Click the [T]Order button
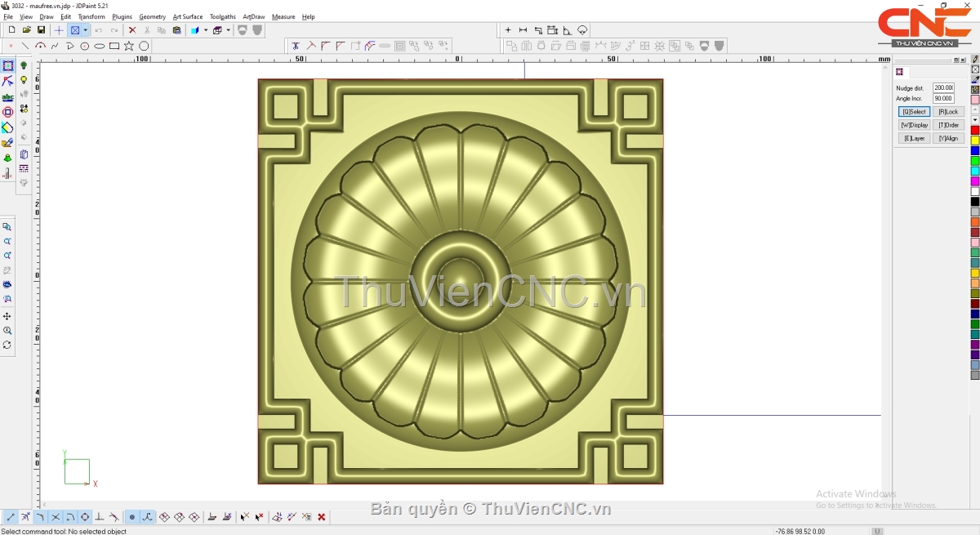Image resolution: width=980 pixels, height=535 pixels. pyautogui.click(x=949, y=125)
